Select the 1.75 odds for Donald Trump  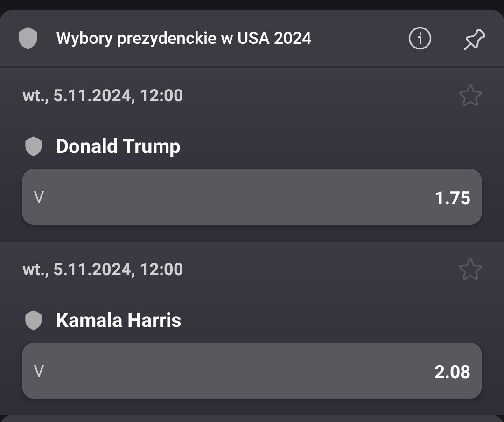tap(252, 197)
